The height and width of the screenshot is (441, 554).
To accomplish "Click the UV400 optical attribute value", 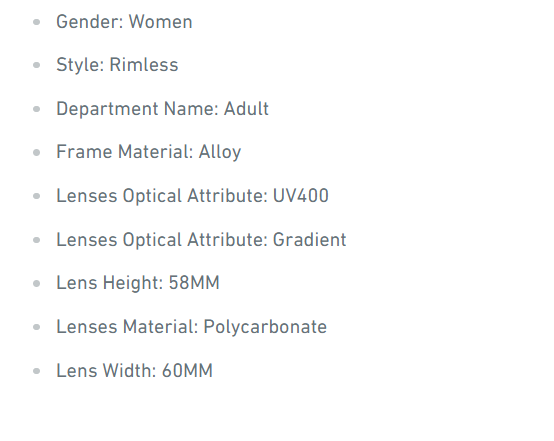I will click(x=301, y=196).
